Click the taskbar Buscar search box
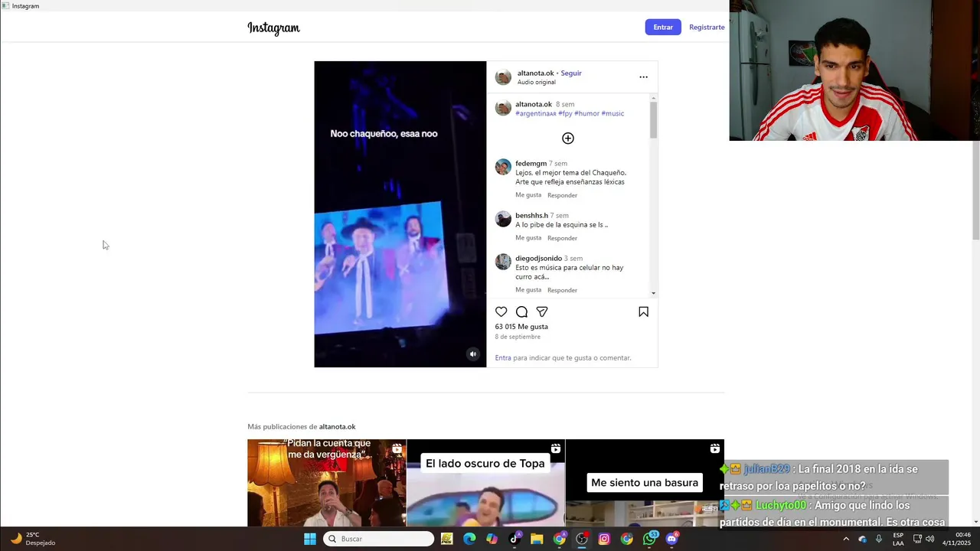The width and height of the screenshot is (980, 551). (x=378, y=539)
